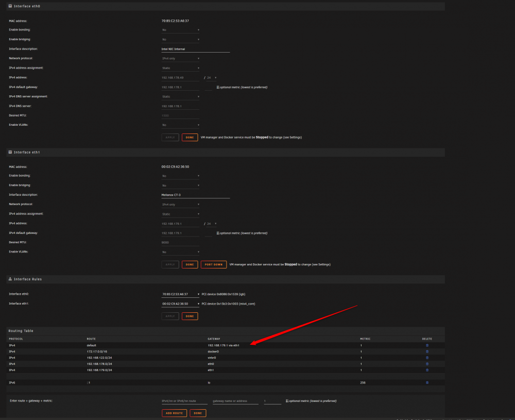Delete the 192.168.178.0/24 eth0 route

click(x=427, y=364)
